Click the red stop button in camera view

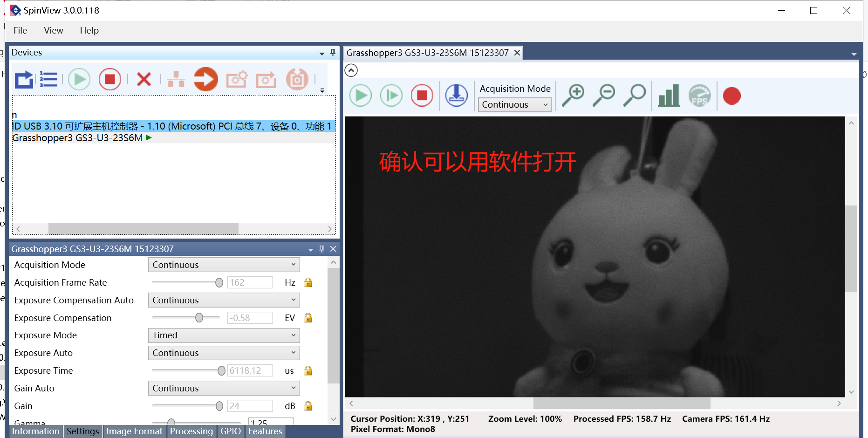click(422, 96)
